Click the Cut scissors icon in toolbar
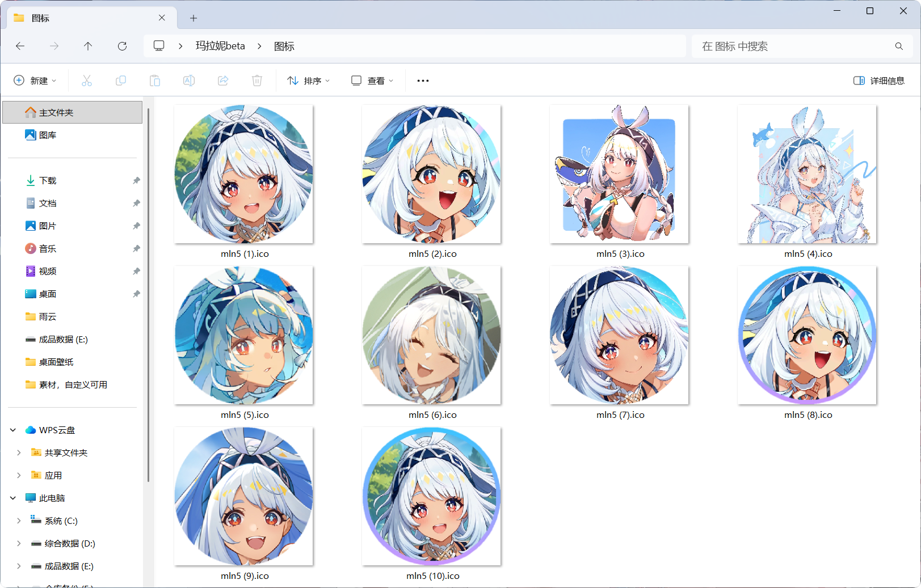 [x=87, y=81]
